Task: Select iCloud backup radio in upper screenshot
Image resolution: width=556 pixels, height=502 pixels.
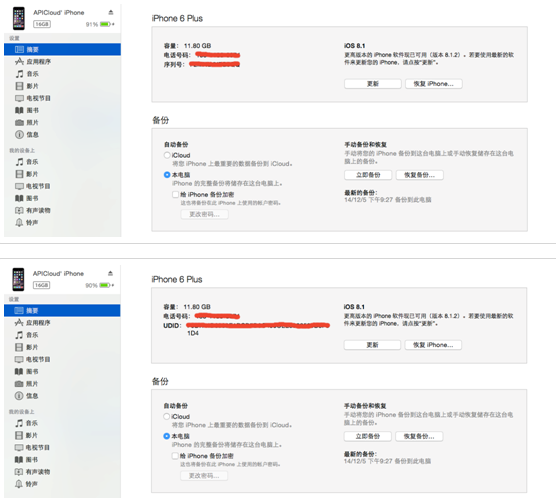Action: pos(167,155)
